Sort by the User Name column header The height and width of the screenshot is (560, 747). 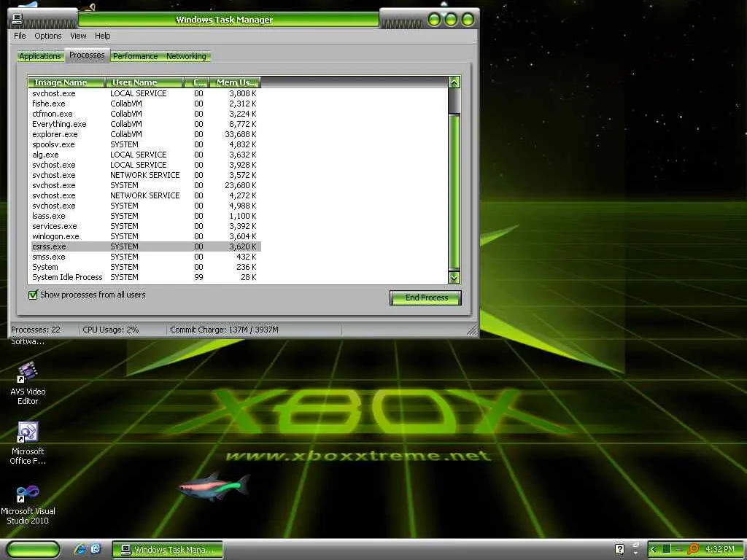tap(144, 82)
